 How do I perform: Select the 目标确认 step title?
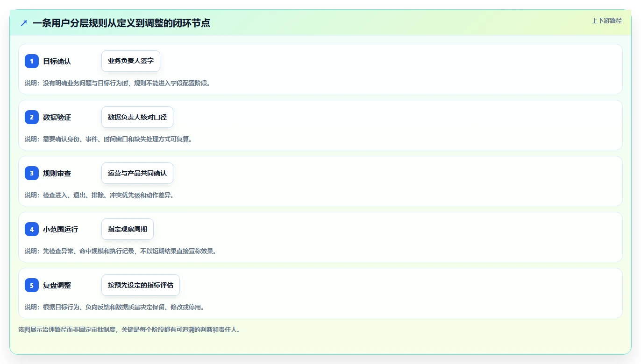point(57,61)
